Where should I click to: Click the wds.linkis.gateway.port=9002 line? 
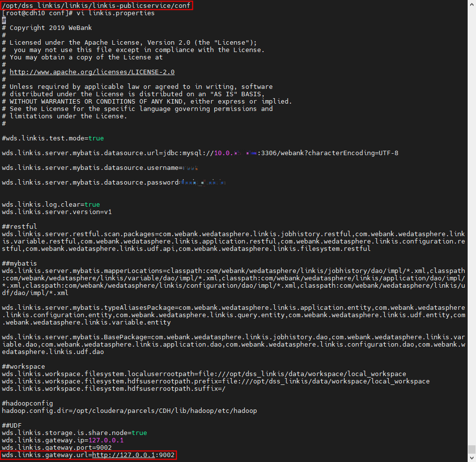point(57,447)
